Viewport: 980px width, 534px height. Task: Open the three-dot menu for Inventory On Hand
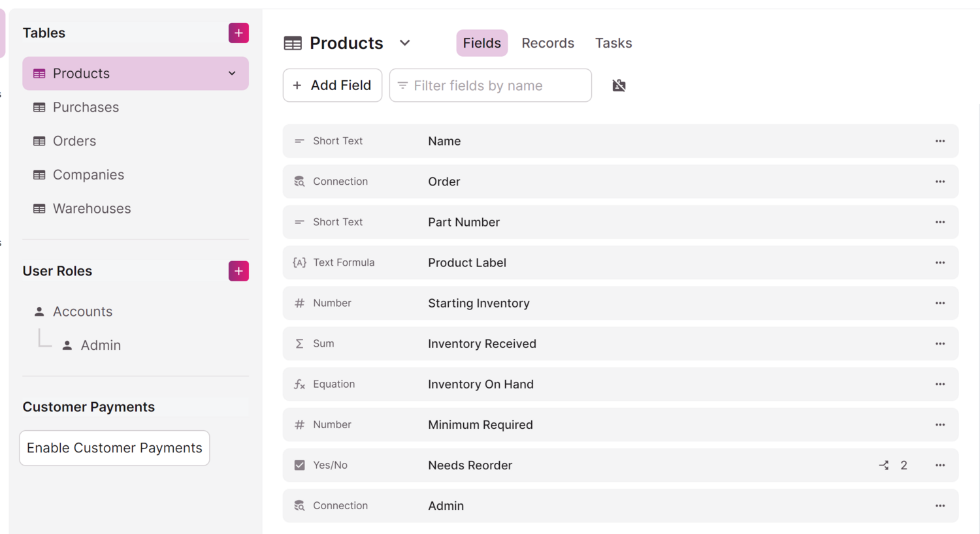click(x=939, y=385)
